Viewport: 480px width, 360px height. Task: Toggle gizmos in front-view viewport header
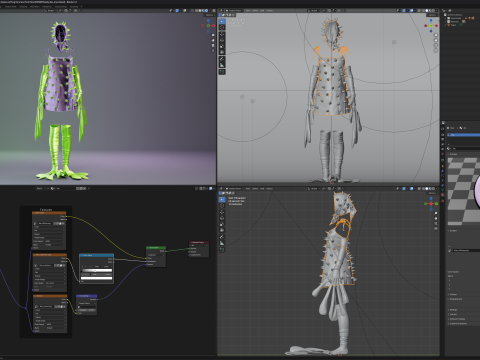coord(404,10)
